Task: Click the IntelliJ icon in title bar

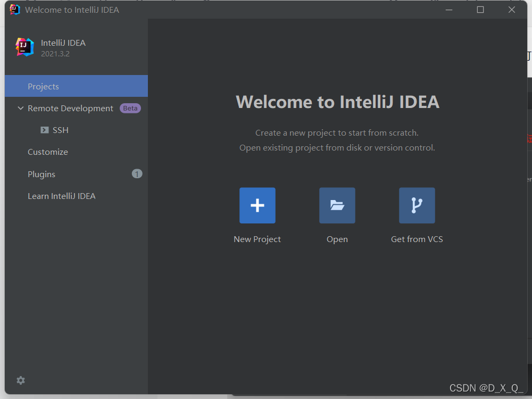Action: point(14,10)
